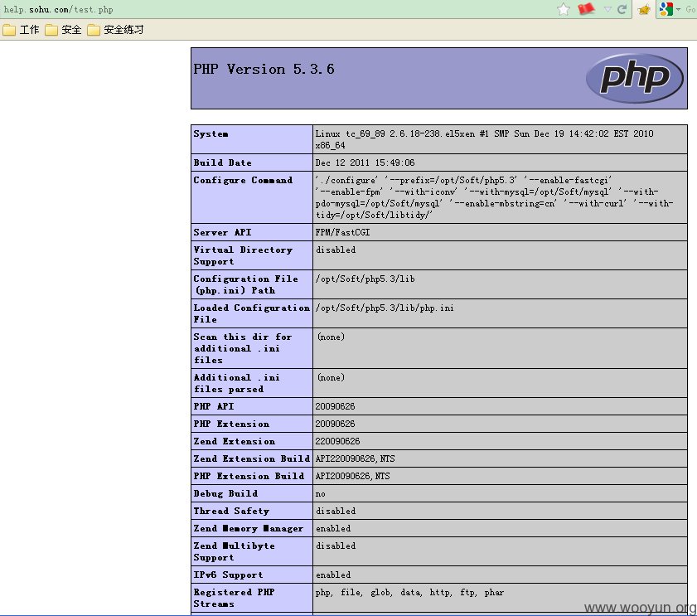
Task: Click the 'API220090626,NTS' value
Action: [355, 458]
